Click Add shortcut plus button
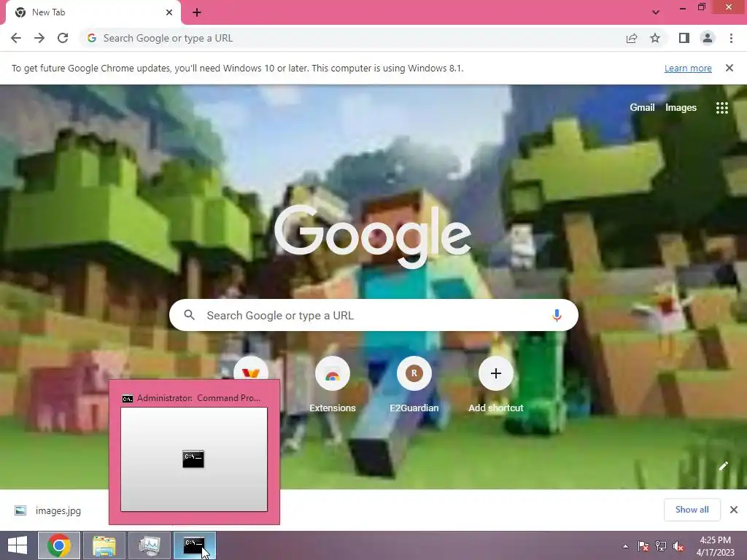 click(496, 373)
